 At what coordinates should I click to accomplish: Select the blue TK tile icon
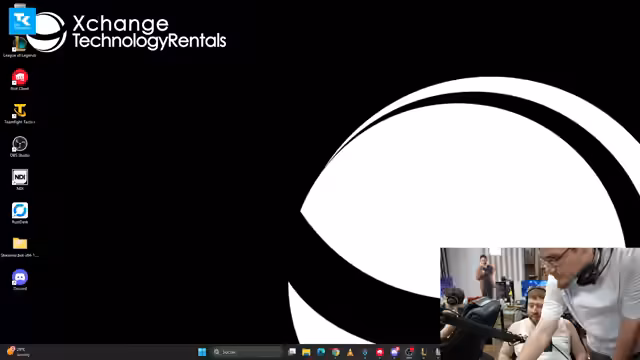pos(22,21)
